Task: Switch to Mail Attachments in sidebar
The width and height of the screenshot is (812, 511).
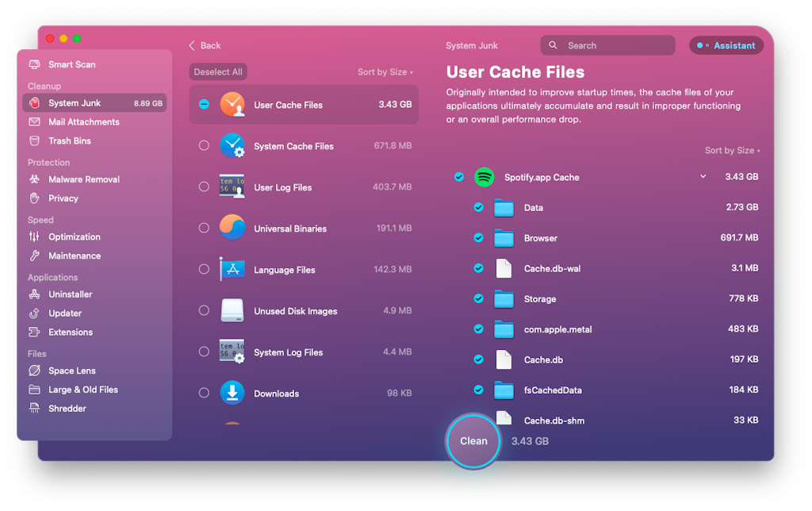Action: [83, 122]
